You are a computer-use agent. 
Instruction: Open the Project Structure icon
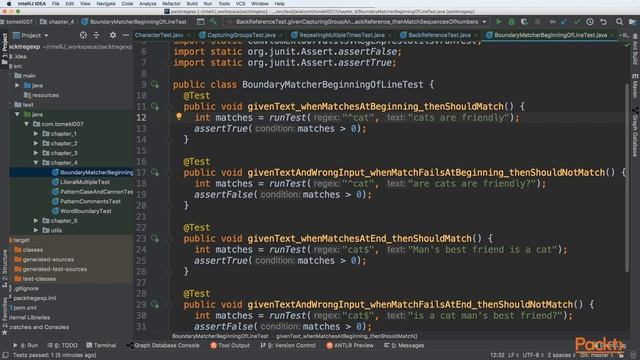632,22
